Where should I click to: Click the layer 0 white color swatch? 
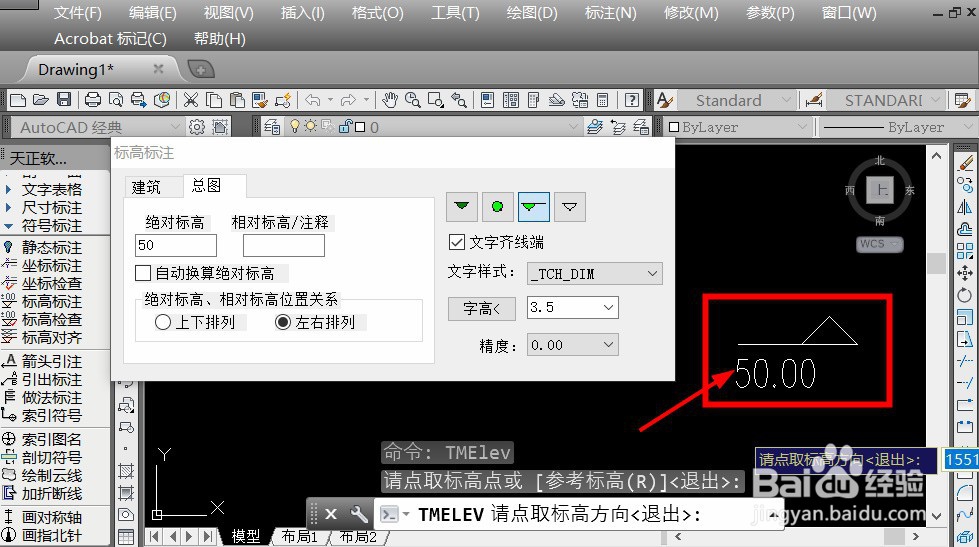click(x=360, y=127)
